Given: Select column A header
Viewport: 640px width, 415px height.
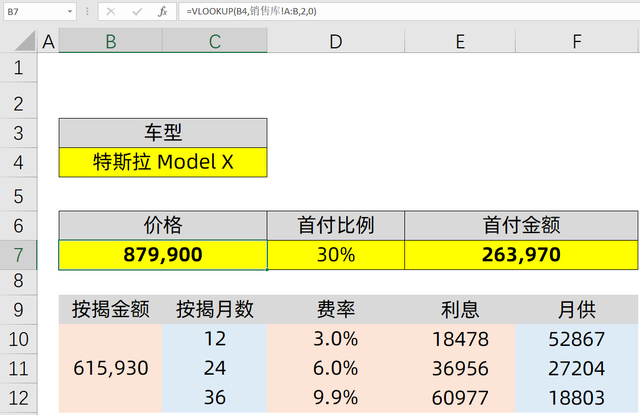Looking at the screenshot, I should pos(49,41).
